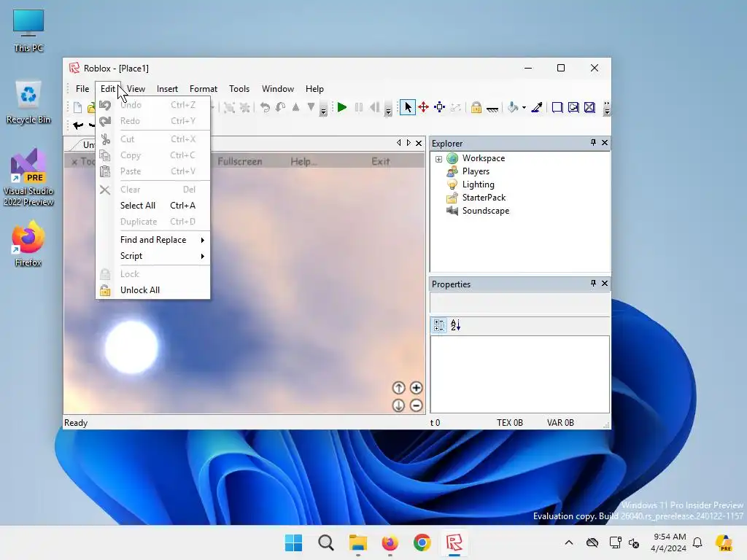Select the red Move tool
Viewport: 747px width, 560px height.
424,108
